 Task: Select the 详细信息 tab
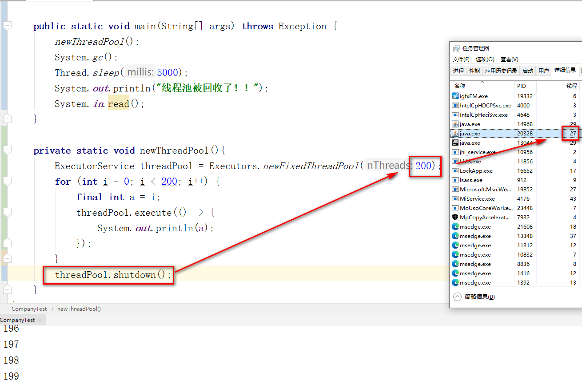click(565, 70)
